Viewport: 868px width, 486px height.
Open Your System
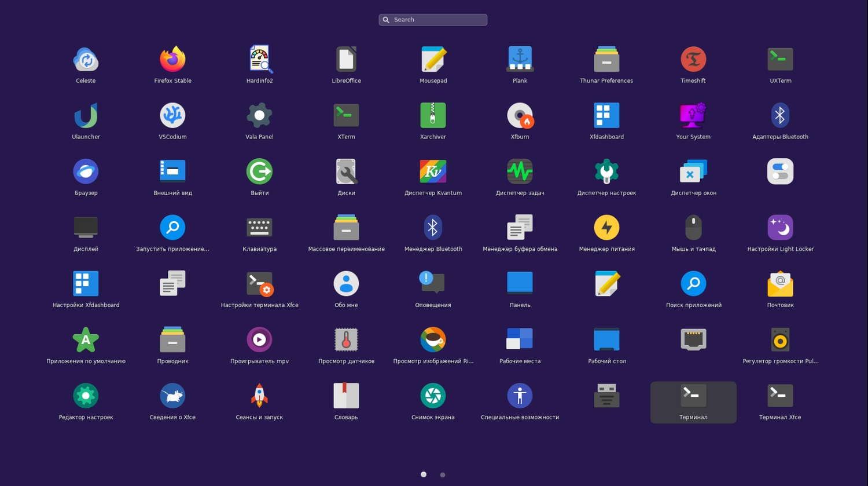click(x=693, y=115)
